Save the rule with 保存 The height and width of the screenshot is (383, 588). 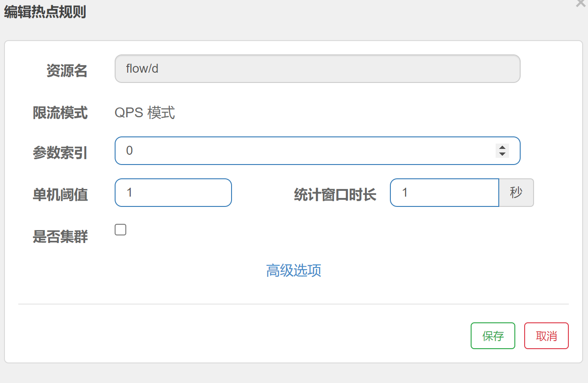(x=493, y=336)
